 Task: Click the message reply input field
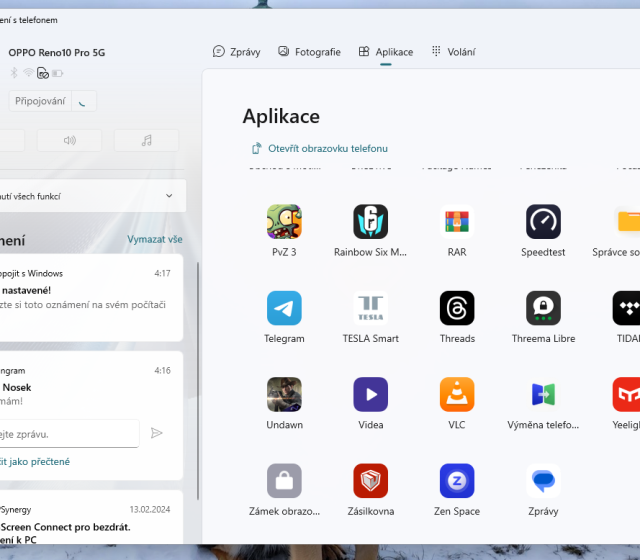(68, 434)
